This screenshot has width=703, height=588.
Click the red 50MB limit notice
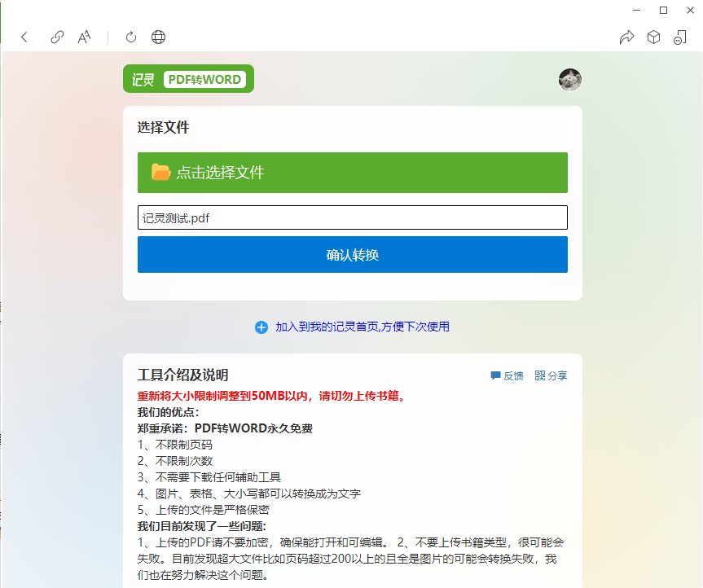click(x=273, y=396)
